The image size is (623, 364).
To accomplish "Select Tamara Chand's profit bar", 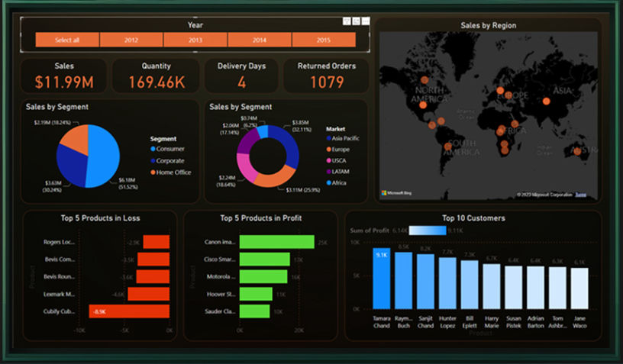I will click(381, 278).
